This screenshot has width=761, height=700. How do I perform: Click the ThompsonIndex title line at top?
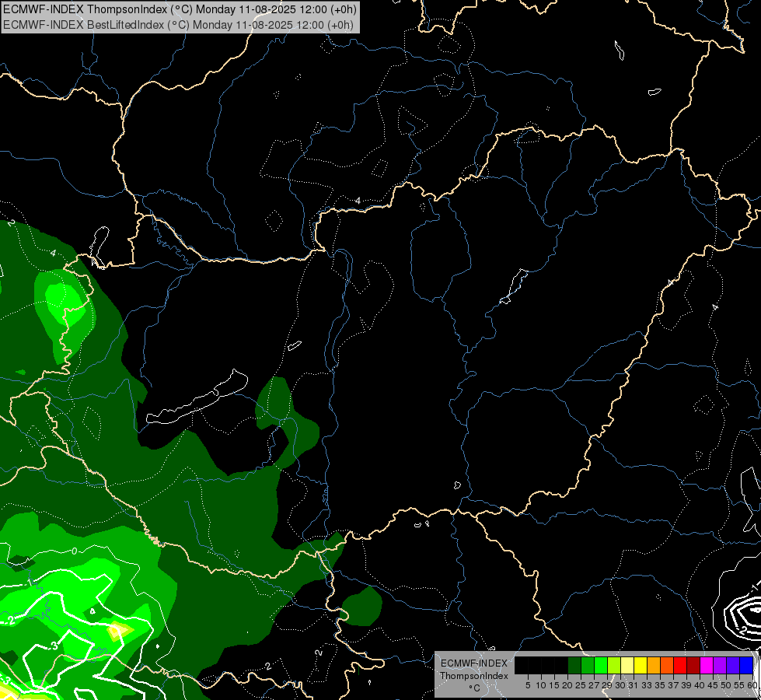pyautogui.click(x=180, y=9)
